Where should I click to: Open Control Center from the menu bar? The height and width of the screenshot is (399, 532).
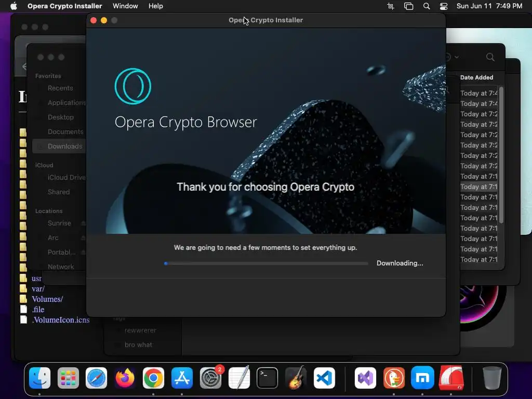point(444,6)
